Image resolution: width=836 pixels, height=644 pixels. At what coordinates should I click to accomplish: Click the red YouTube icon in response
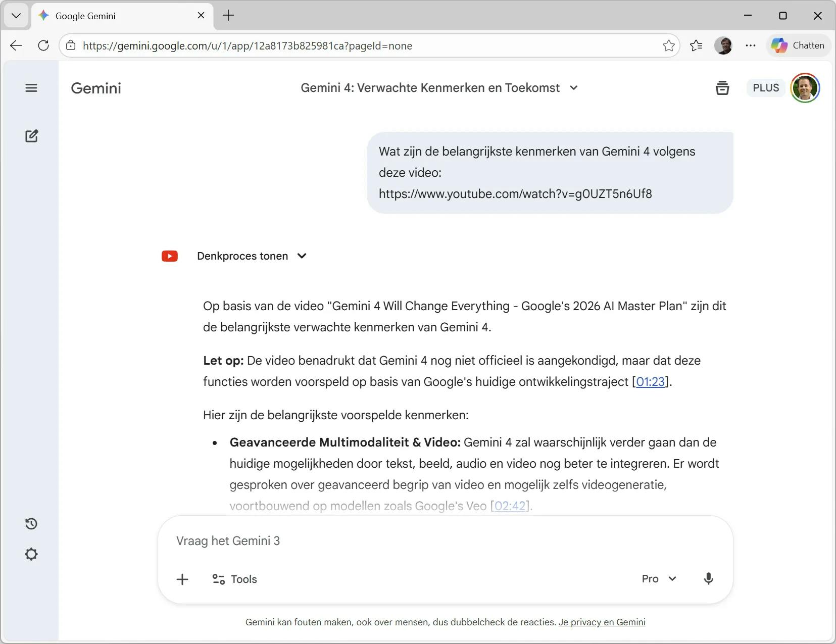(170, 256)
